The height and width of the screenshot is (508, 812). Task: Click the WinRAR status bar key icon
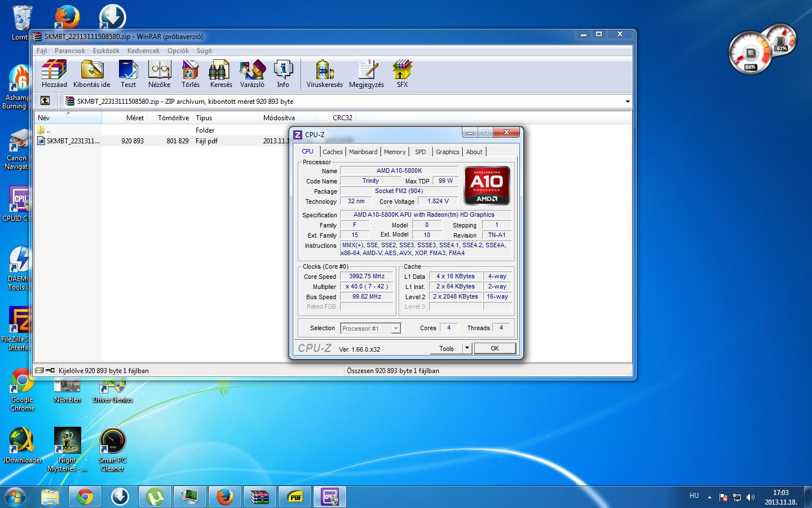tap(50, 371)
